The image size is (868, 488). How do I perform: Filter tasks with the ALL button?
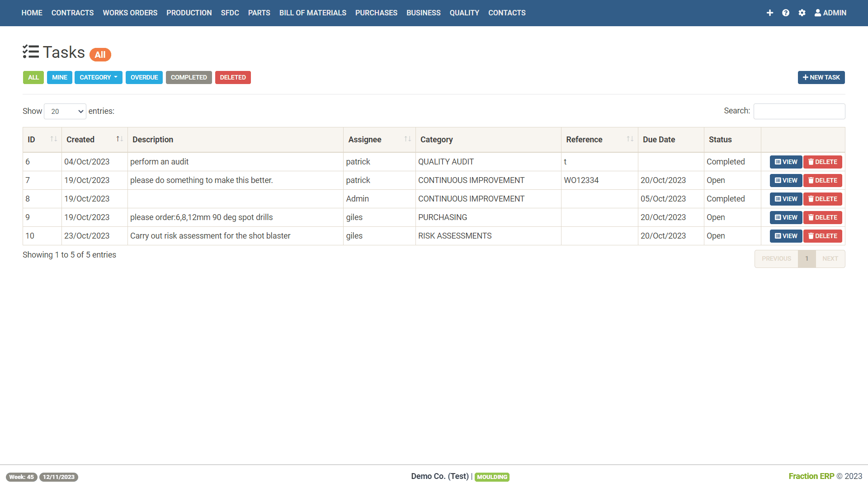(x=33, y=77)
